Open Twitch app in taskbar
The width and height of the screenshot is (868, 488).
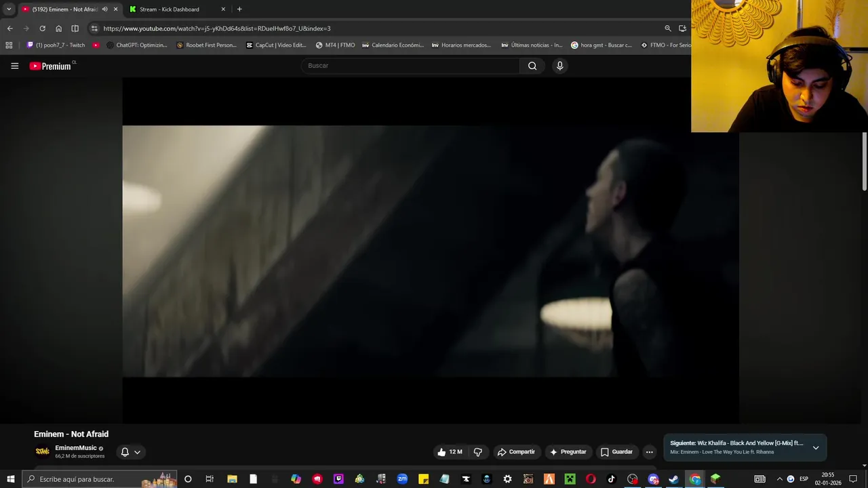(x=338, y=479)
